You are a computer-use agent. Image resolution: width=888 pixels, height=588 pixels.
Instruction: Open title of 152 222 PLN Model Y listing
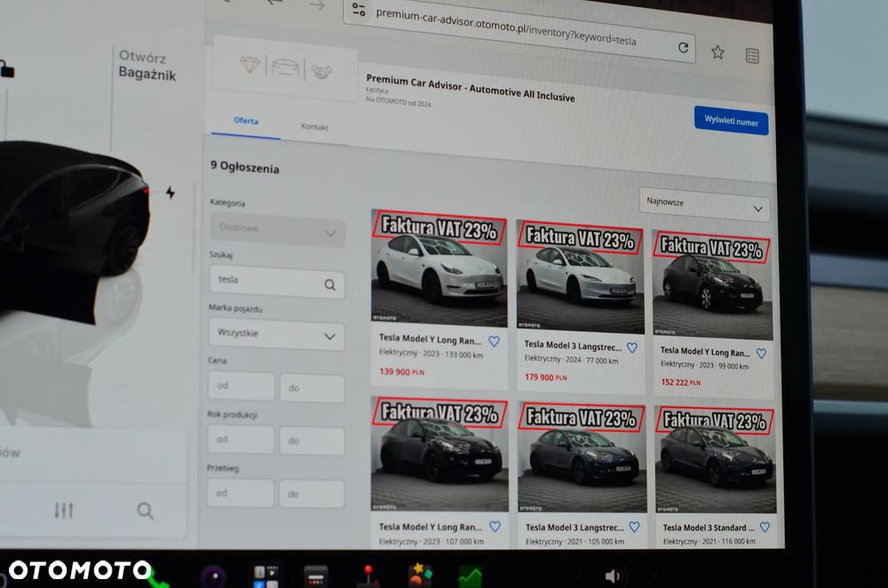click(705, 352)
